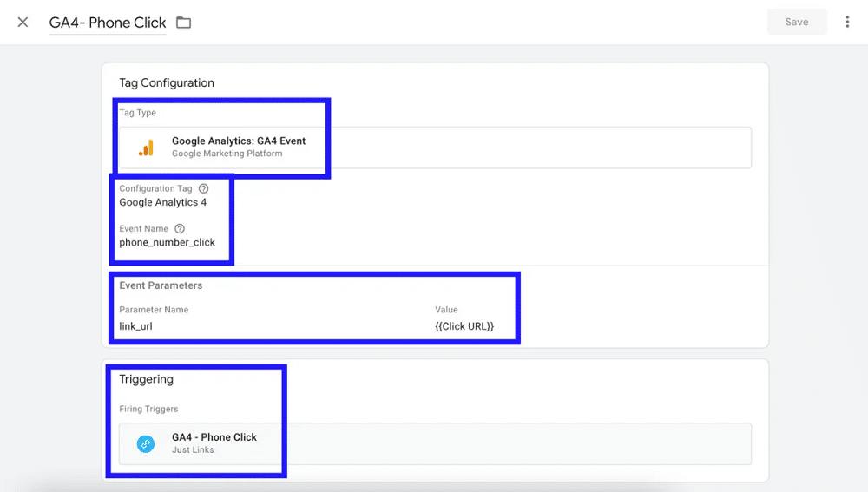Click the Event Parameters section heading
Viewport: 868px width, 492px height.
(x=161, y=285)
